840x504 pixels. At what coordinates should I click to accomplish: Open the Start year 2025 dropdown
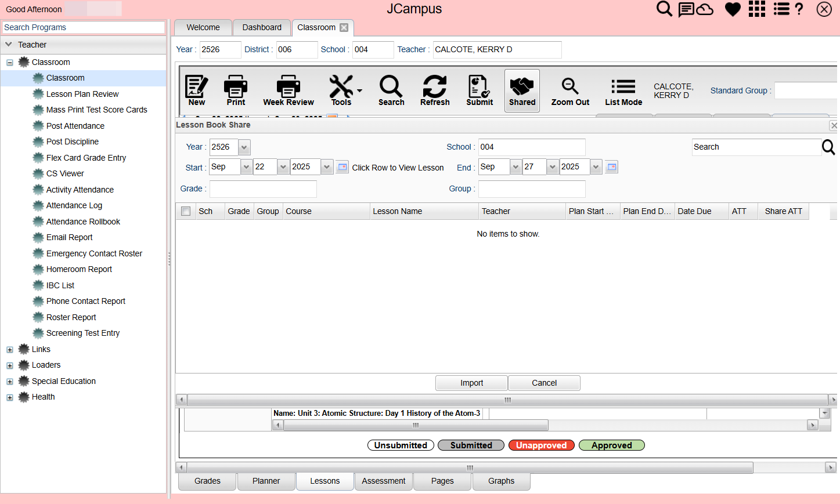click(x=327, y=167)
